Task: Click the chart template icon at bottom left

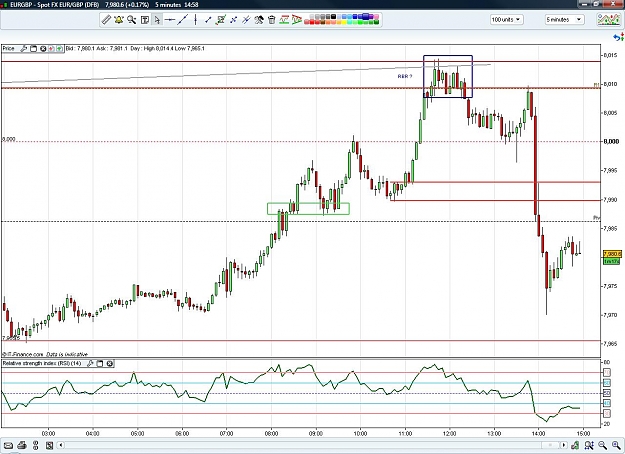Action: 49,445
